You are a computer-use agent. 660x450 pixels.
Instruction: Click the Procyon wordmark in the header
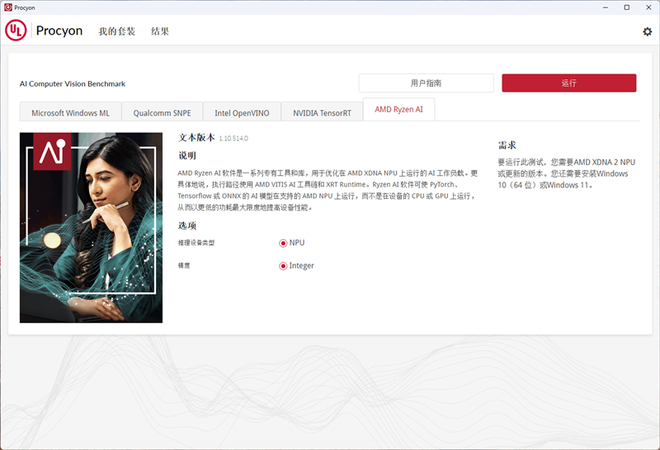pyautogui.click(x=59, y=31)
